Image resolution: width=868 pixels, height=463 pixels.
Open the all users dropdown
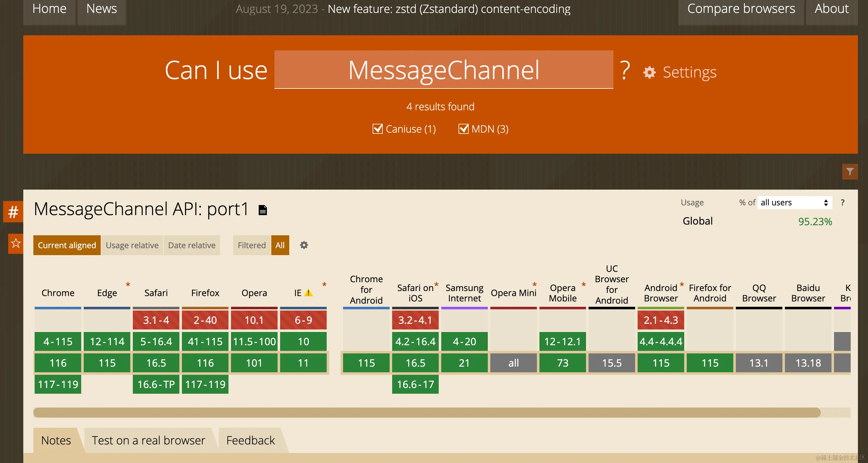pos(794,202)
